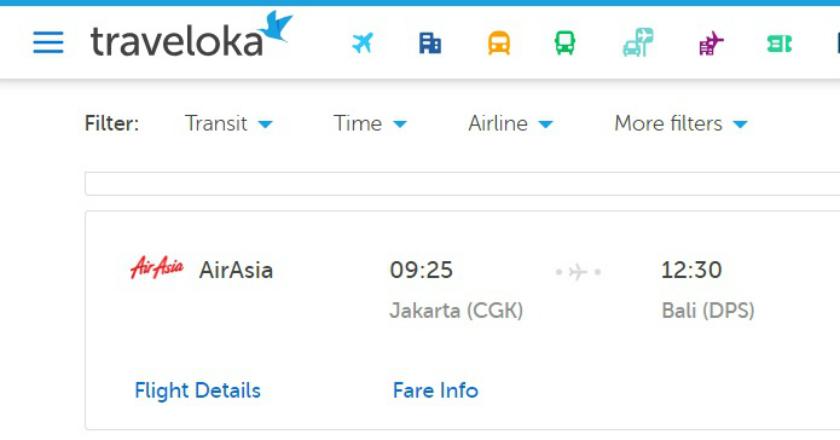Open the Time filter dropdown
The height and width of the screenshot is (440, 840).
coord(370,124)
